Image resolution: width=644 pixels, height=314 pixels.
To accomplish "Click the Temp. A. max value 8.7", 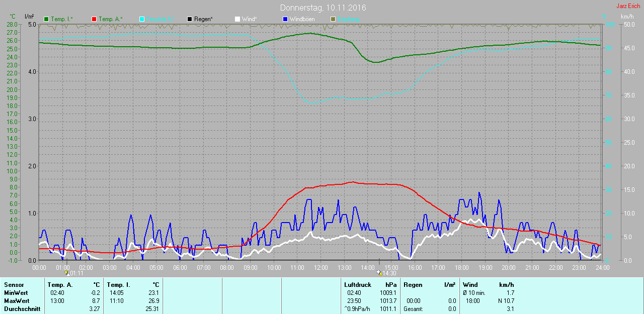I will pyautogui.click(x=96, y=301).
